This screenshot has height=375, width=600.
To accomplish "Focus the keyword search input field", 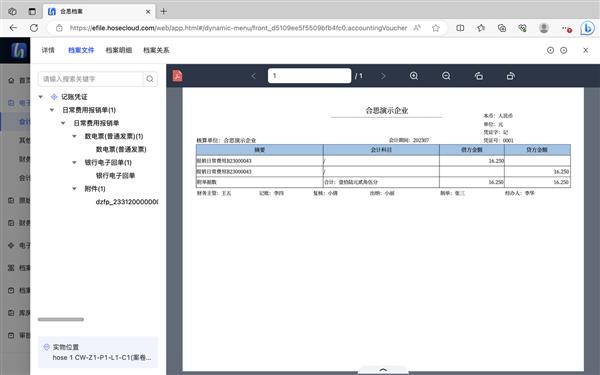I will [91, 79].
